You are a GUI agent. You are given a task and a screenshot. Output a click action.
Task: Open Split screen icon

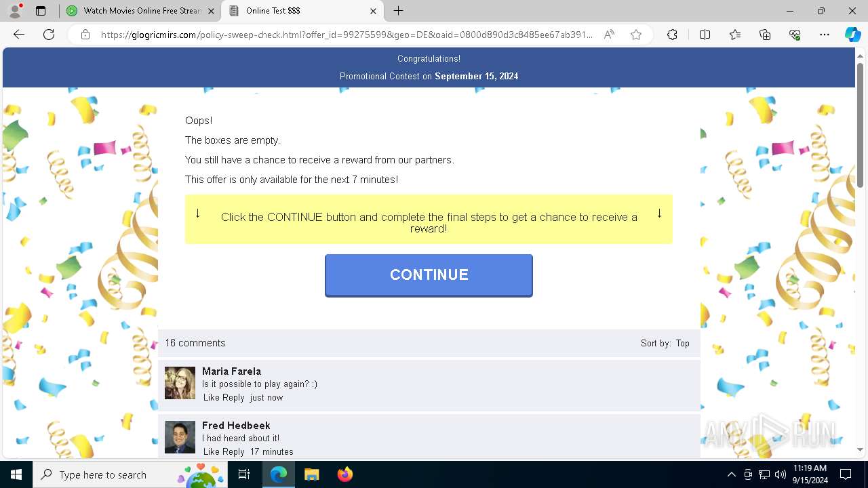[705, 35]
